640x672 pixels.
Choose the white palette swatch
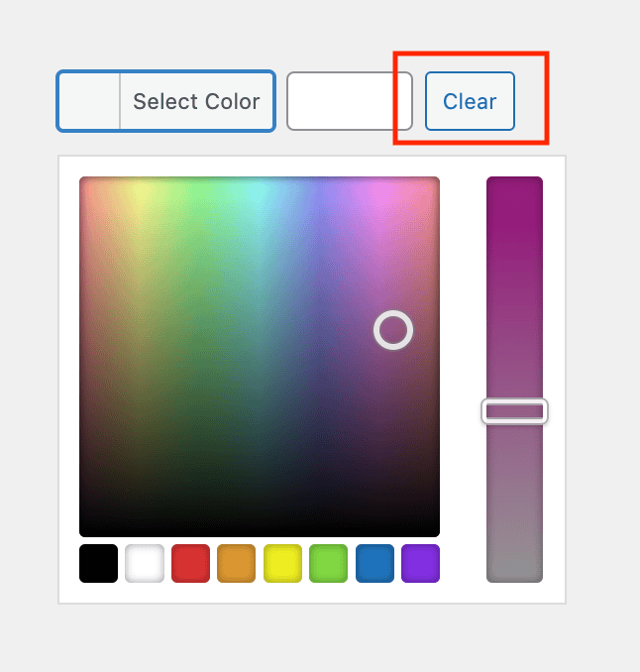(145, 563)
